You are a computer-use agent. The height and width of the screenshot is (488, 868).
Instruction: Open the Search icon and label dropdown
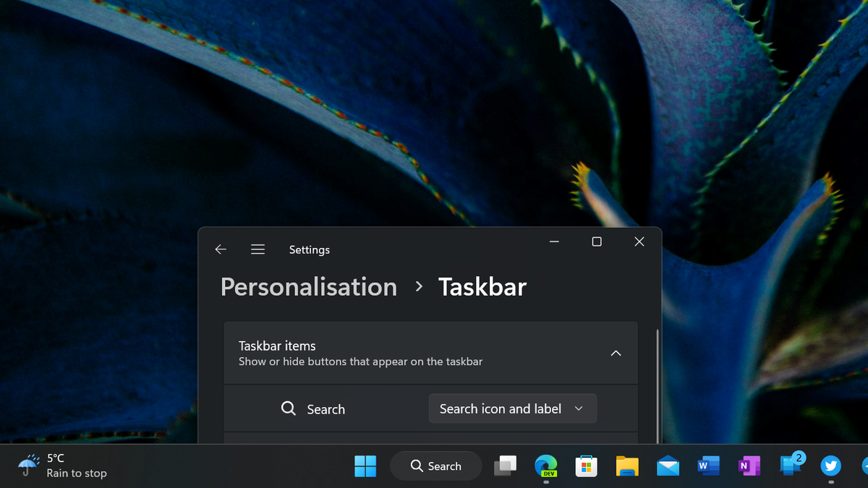(512, 408)
